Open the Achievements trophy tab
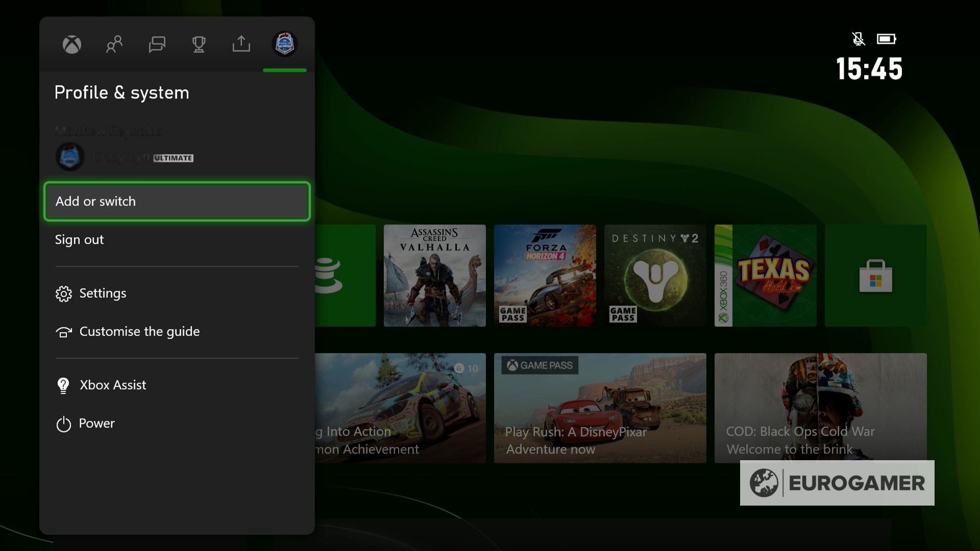This screenshot has width=980, height=551. tap(199, 44)
